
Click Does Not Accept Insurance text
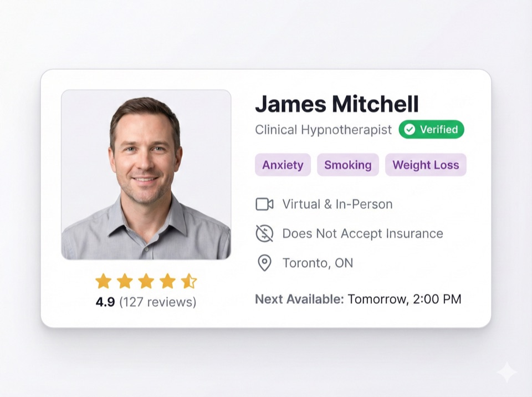coord(362,233)
